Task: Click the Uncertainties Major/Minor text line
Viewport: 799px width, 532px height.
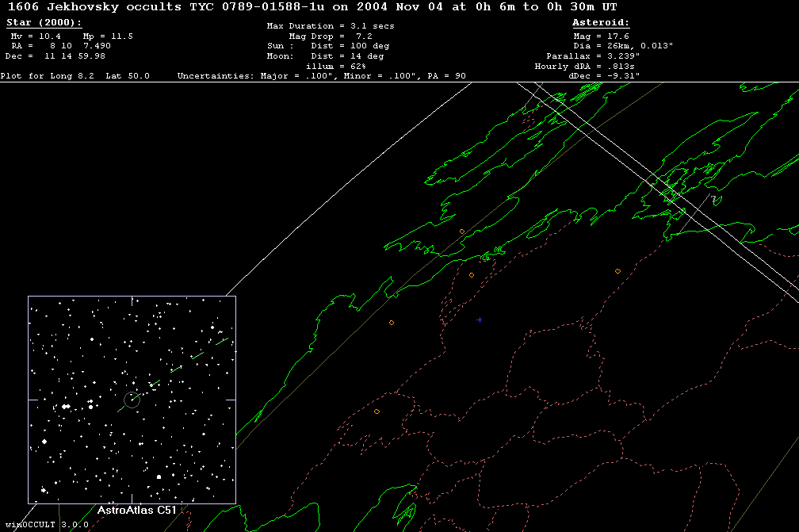Action: 321,76
